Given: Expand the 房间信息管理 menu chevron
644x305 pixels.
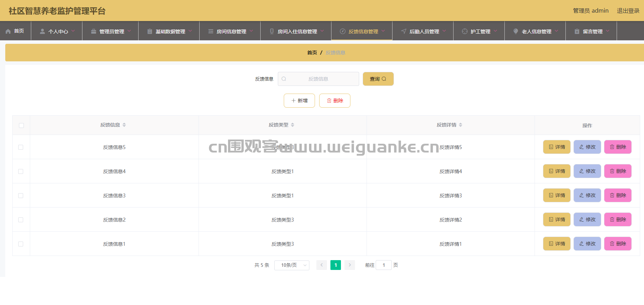Looking at the screenshot, I should pos(251,31).
